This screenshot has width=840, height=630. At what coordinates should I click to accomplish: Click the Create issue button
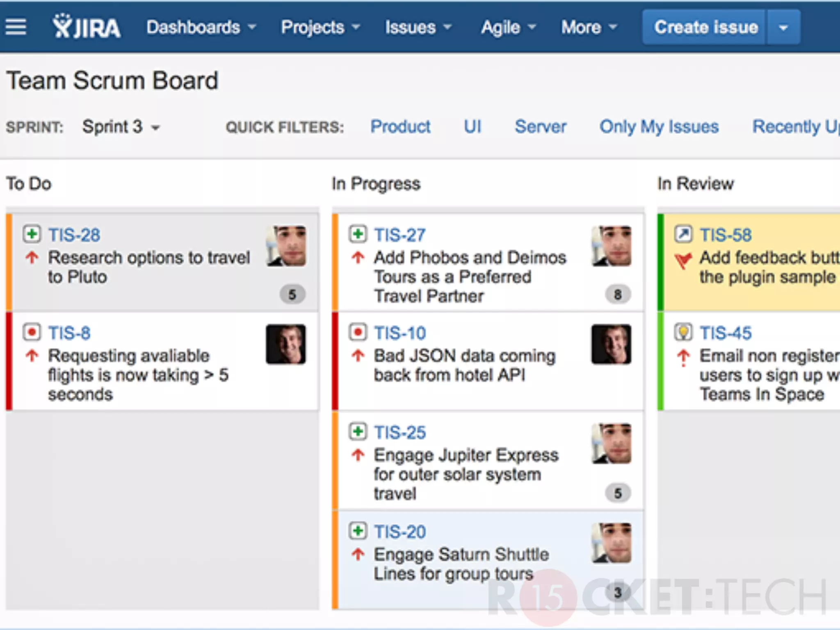point(705,27)
